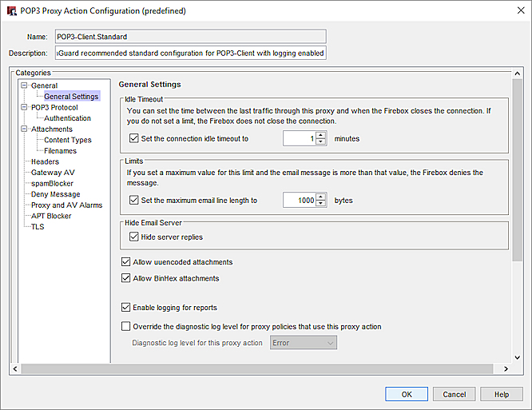
Task: Click the email line length bytes field
Action: (300, 201)
